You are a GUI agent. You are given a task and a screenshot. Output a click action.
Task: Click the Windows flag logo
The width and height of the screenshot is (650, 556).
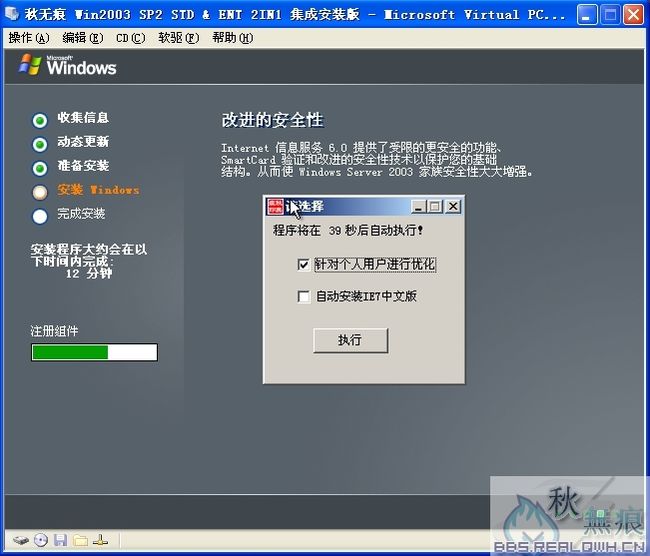coord(30,65)
